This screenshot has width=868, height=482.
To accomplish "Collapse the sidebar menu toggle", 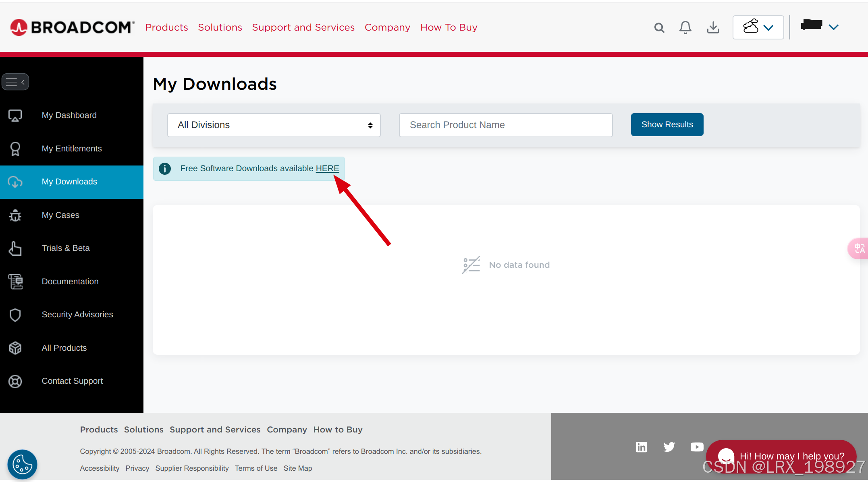I will pyautogui.click(x=15, y=82).
